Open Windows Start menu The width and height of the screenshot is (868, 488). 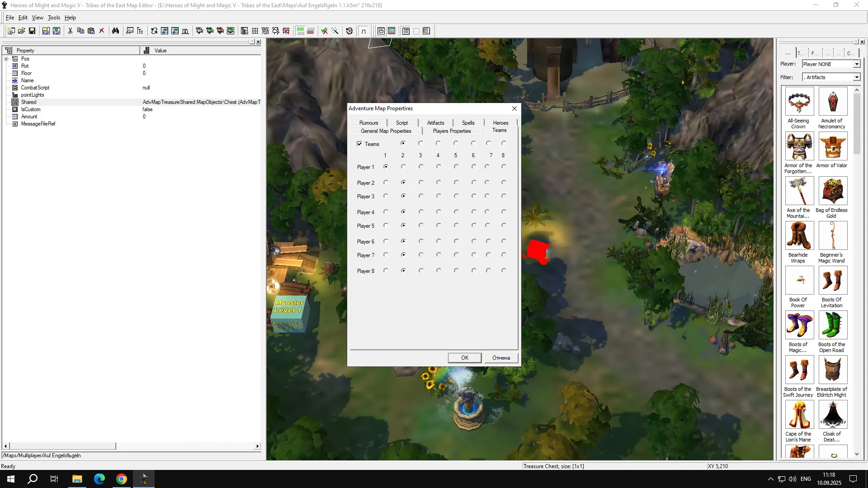coord(11,479)
